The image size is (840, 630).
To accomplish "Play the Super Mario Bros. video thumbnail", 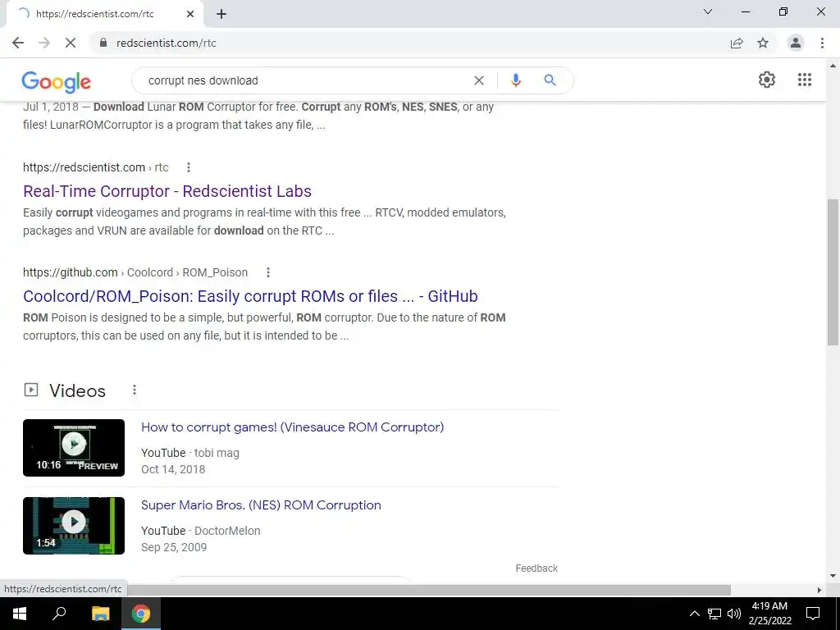I will (x=74, y=526).
